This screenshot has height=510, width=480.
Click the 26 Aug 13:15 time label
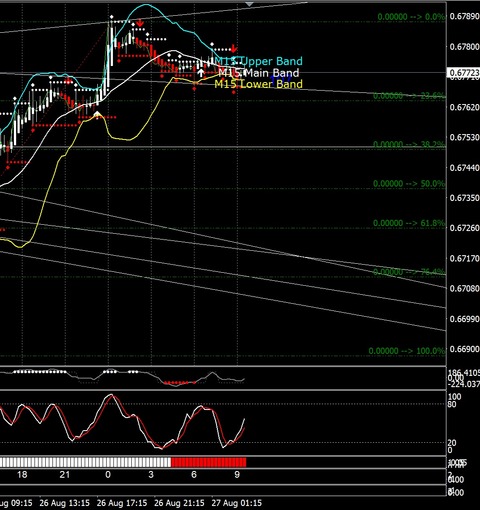coord(65,503)
